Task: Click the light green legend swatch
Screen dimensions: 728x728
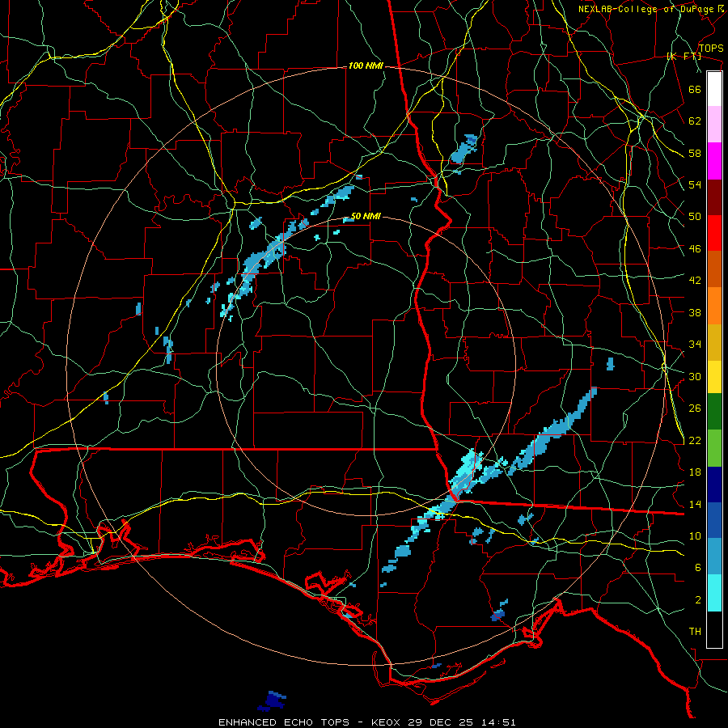Action: [714, 448]
